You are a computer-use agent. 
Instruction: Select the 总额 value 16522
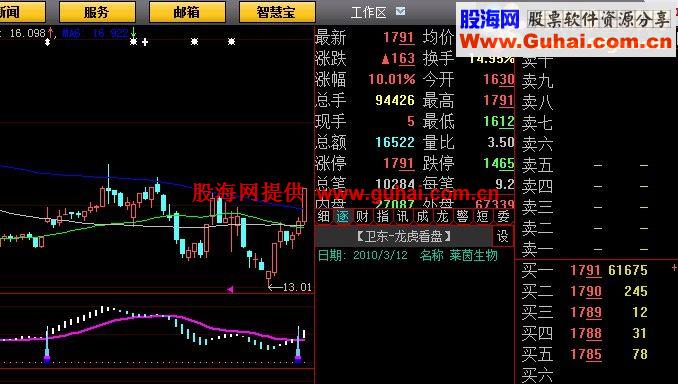coord(395,142)
